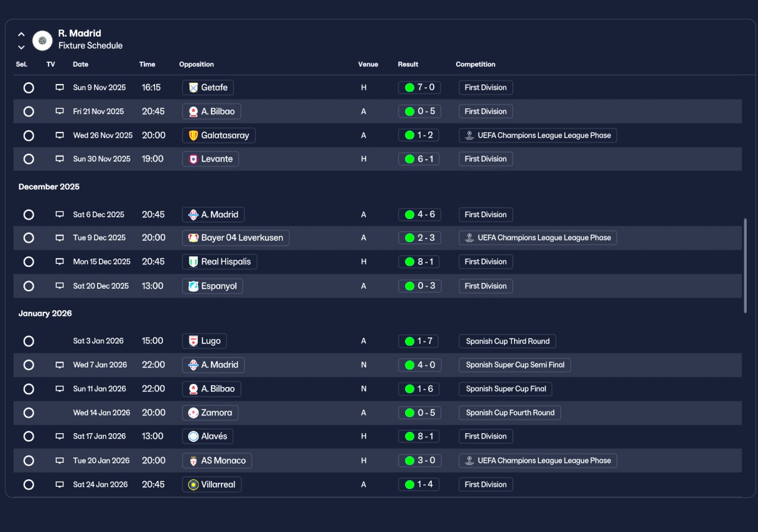Click the R. Madrid club badge icon

[42, 40]
